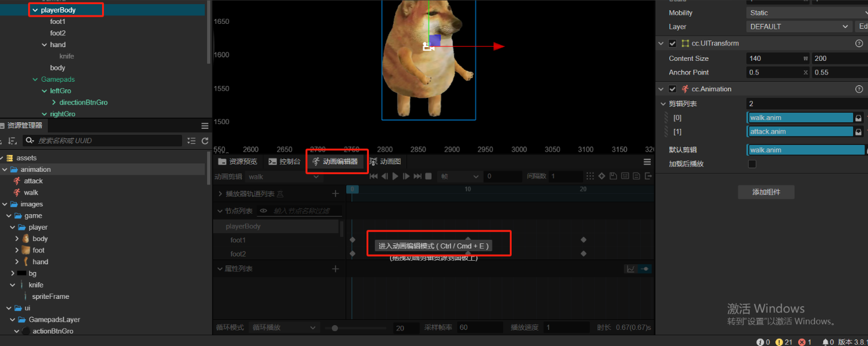Expand the 播放器轨道列表 section

coord(220,194)
